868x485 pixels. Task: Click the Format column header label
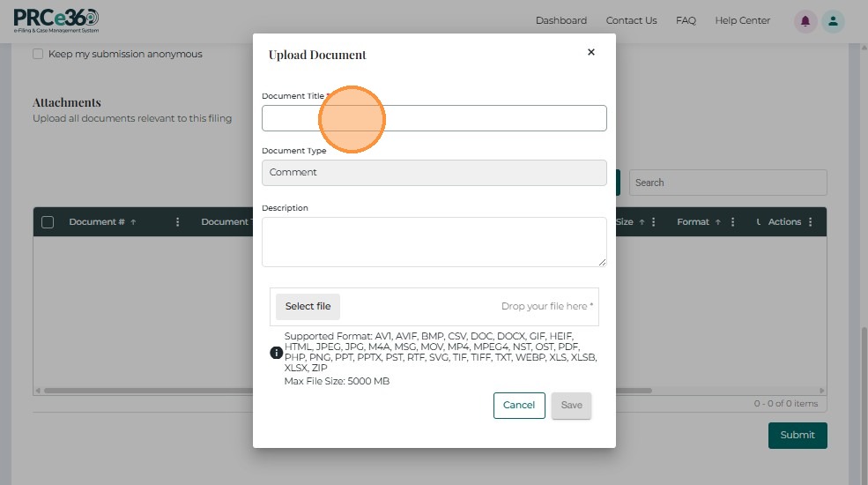[693, 222]
